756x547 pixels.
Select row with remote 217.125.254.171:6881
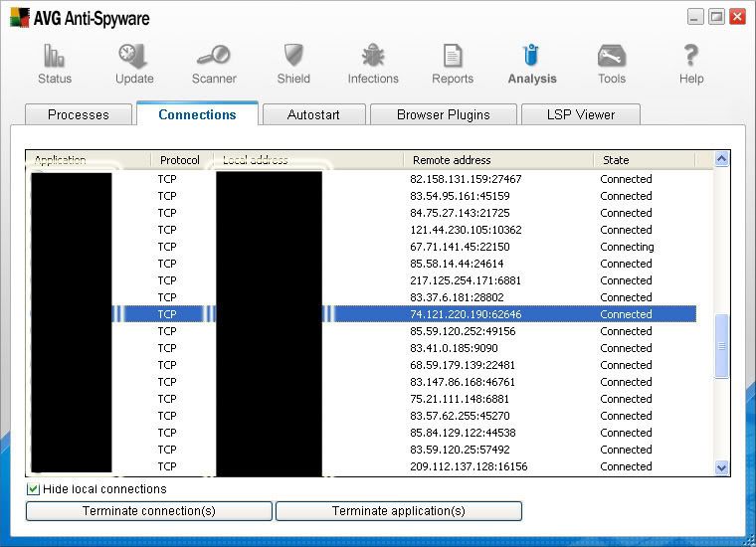[363, 280]
